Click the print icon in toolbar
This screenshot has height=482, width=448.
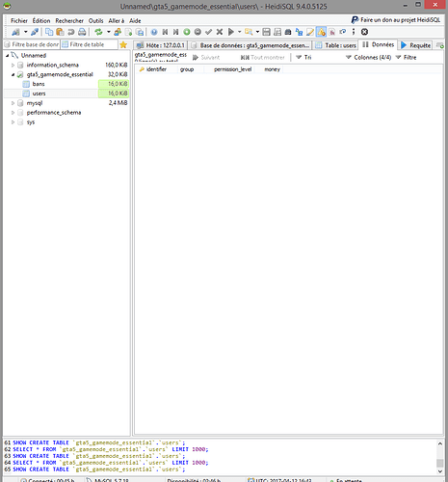(82, 32)
